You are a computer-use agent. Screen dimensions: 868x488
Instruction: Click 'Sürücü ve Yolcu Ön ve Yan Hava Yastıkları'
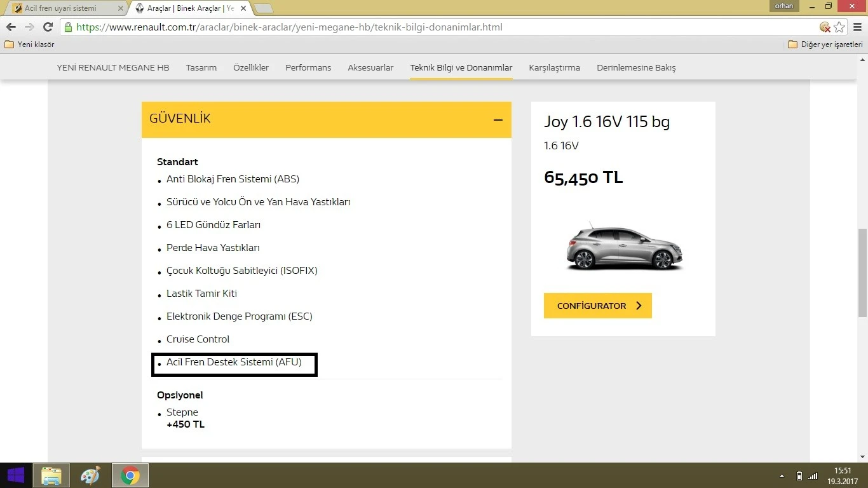pos(258,202)
